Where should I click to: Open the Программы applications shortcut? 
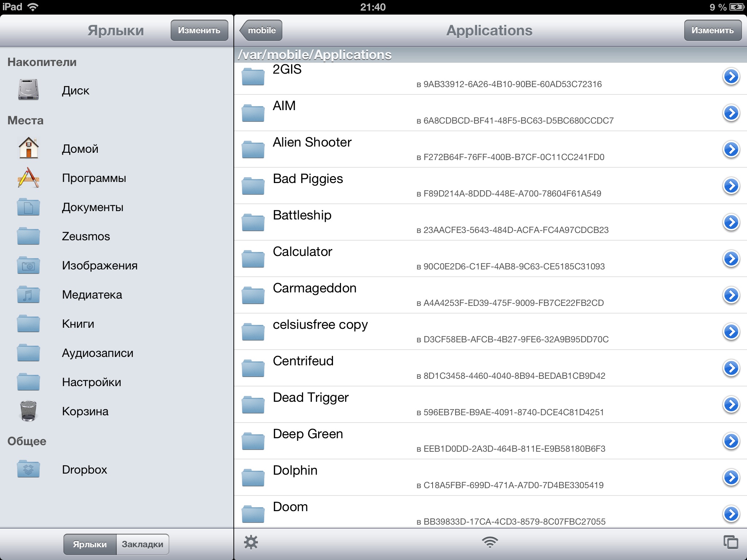(116, 178)
